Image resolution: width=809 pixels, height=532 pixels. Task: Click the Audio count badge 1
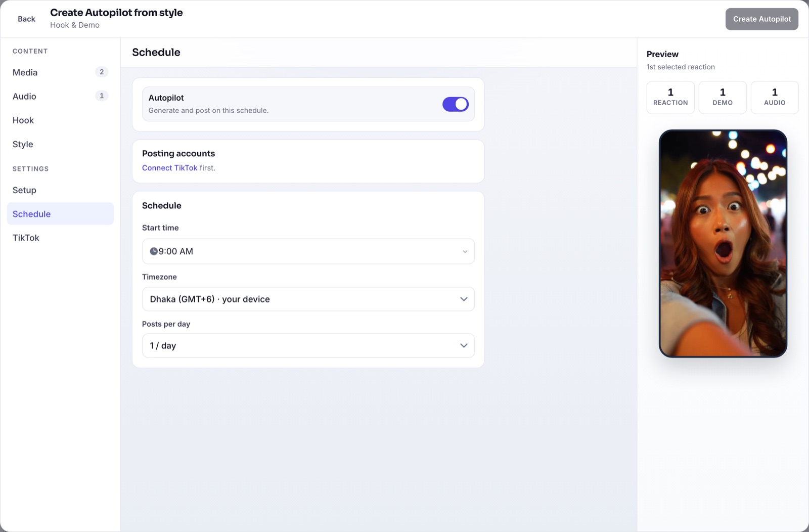coord(102,96)
